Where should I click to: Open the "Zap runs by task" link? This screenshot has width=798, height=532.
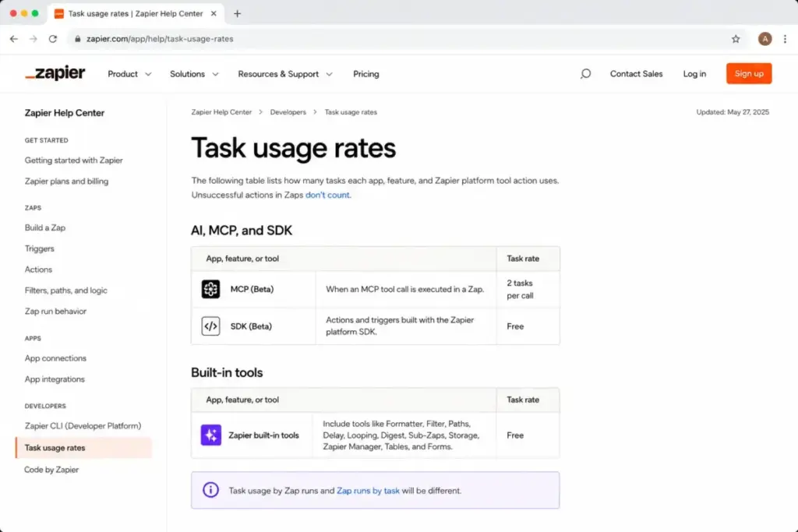[x=368, y=490]
